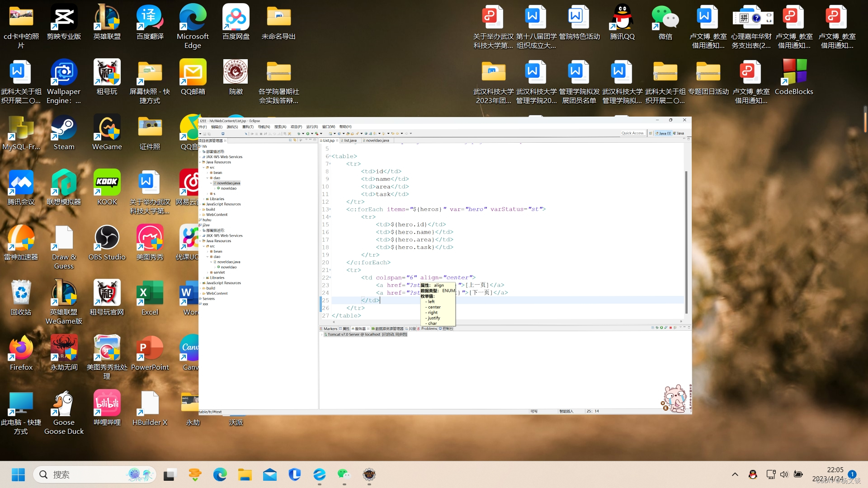Open the Goose Goose Duck icon
This screenshot has height=488, width=868.
point(64,413)
